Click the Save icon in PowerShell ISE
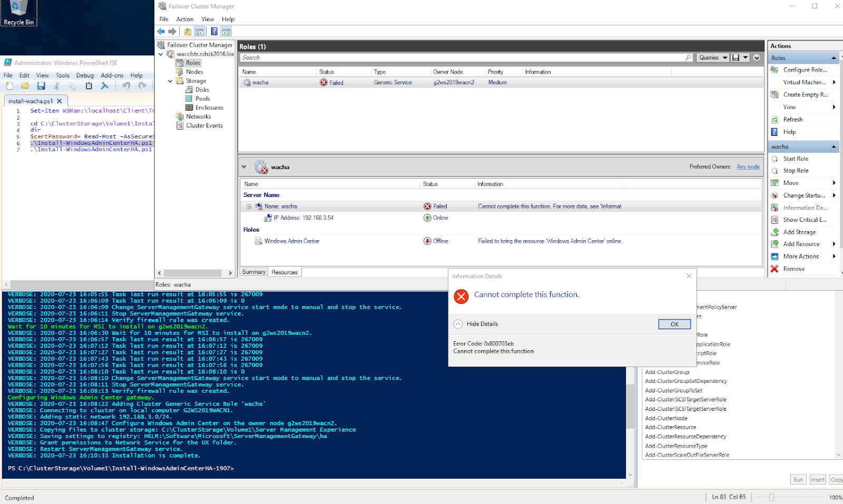This screenshot has height=504, width=843. click(x=41, y=86)
